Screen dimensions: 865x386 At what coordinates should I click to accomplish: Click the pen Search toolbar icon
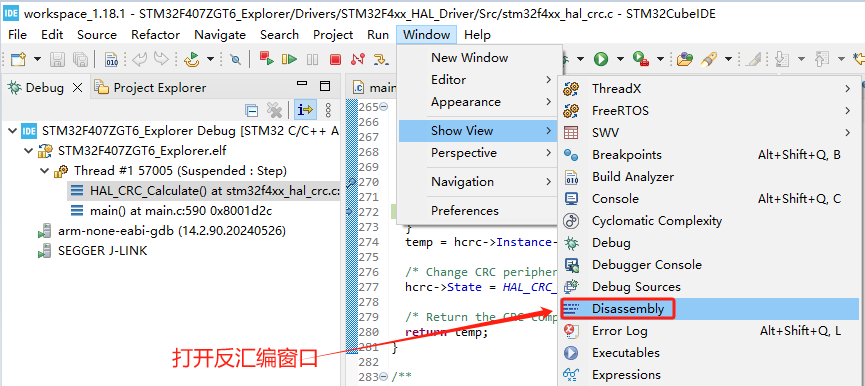click(709, 59)
